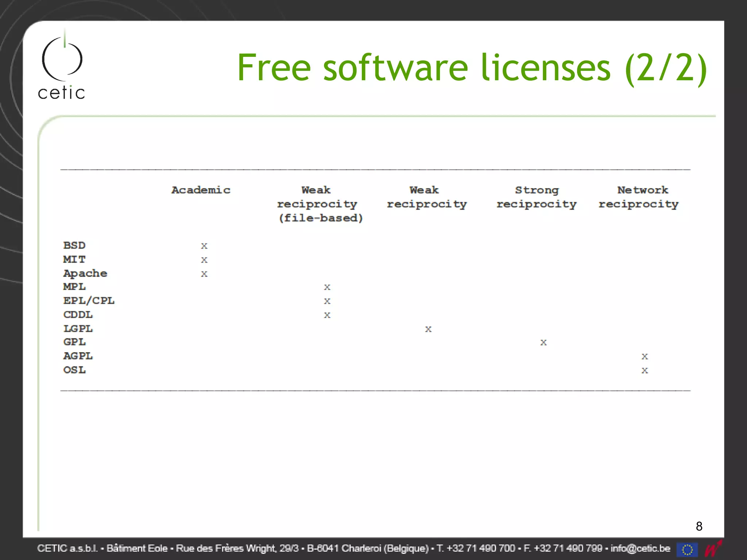Click the x mark in GPL row

pos(543,342)
